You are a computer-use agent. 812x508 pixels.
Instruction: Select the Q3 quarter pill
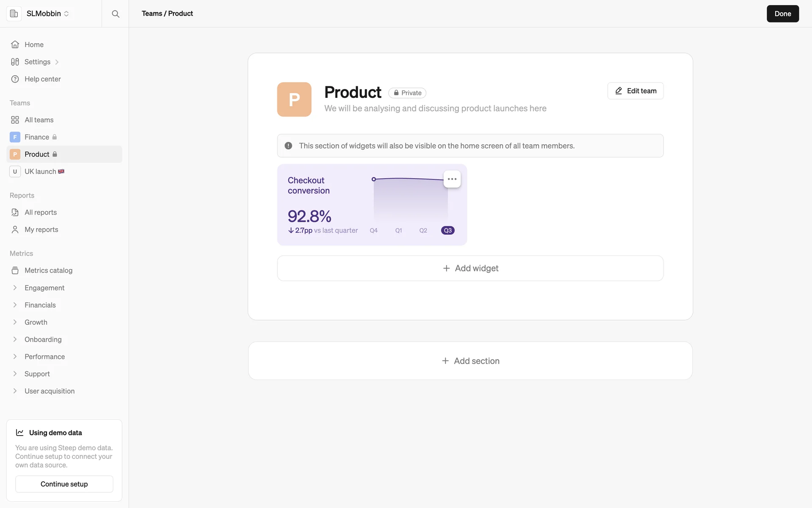447,230
